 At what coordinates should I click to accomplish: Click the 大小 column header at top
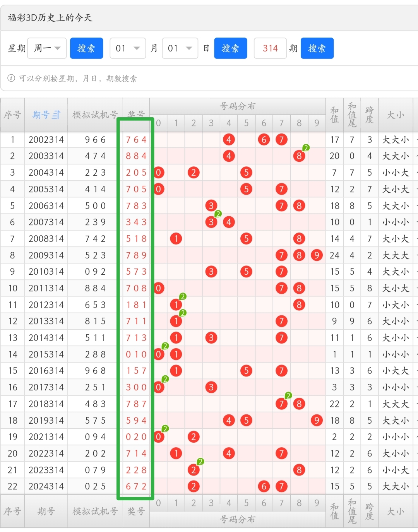click(x=396, y=115)
